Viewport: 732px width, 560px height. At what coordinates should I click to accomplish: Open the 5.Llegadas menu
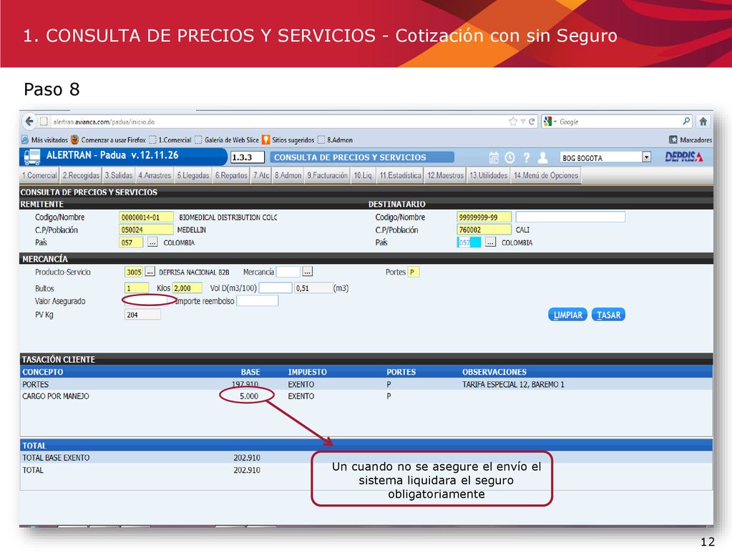193,175
